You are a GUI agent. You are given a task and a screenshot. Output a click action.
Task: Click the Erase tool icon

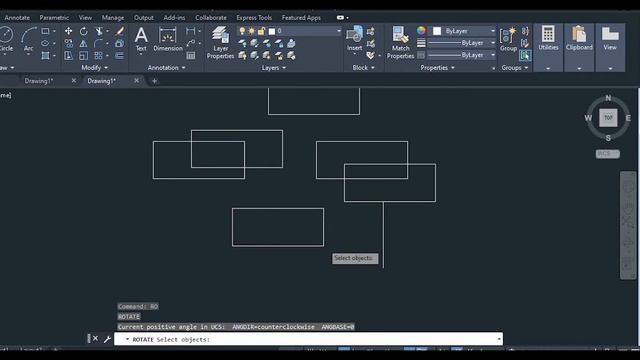coord(120,31)
